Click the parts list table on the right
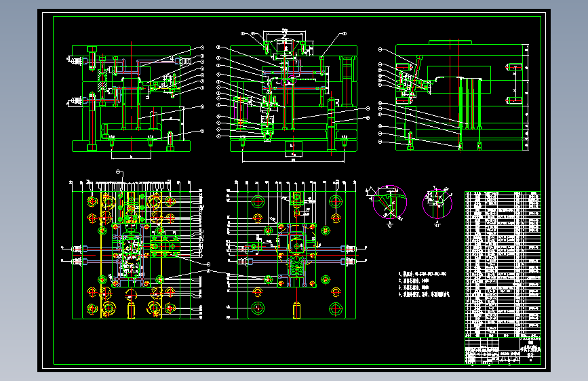 (x=503, y=264)
